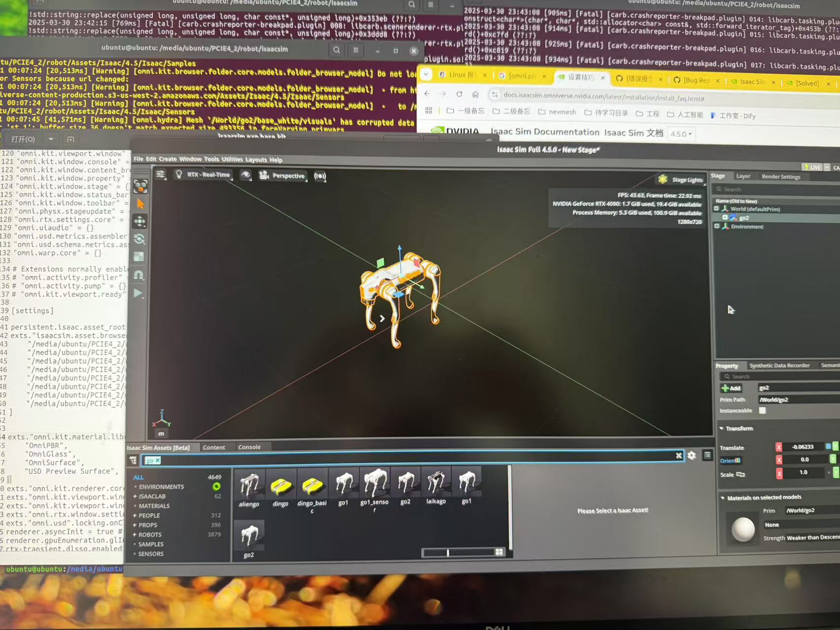Click the Property panel search field
Viewport: 840px width, 630px height.
pyautogui.click(x=780, y=377)
